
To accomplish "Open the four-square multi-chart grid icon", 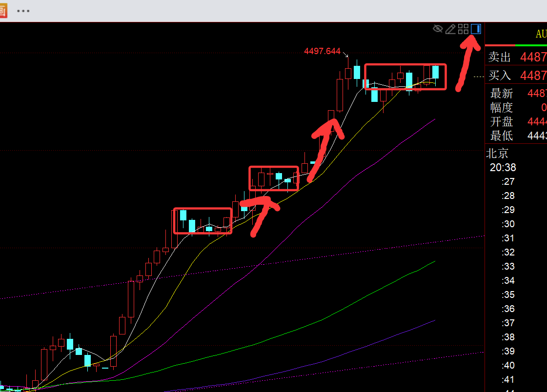I will [x=463, y=29].
